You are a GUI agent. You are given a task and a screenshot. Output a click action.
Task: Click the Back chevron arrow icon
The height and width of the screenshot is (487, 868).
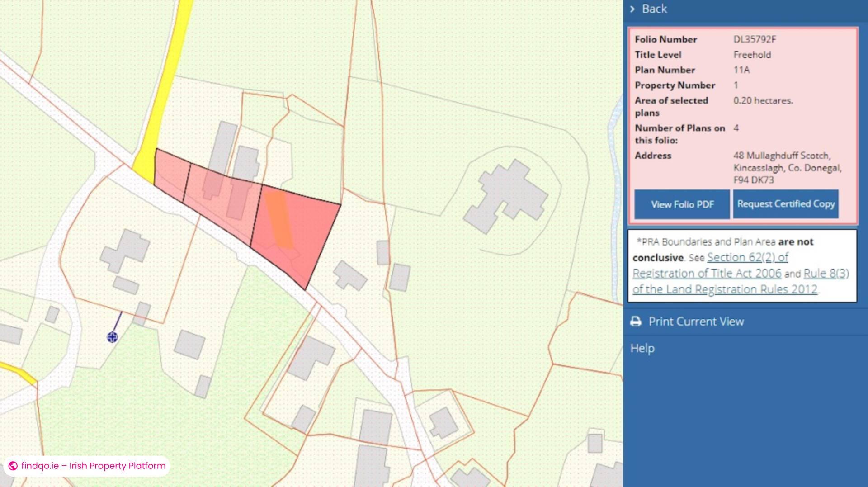coord(632,9)
